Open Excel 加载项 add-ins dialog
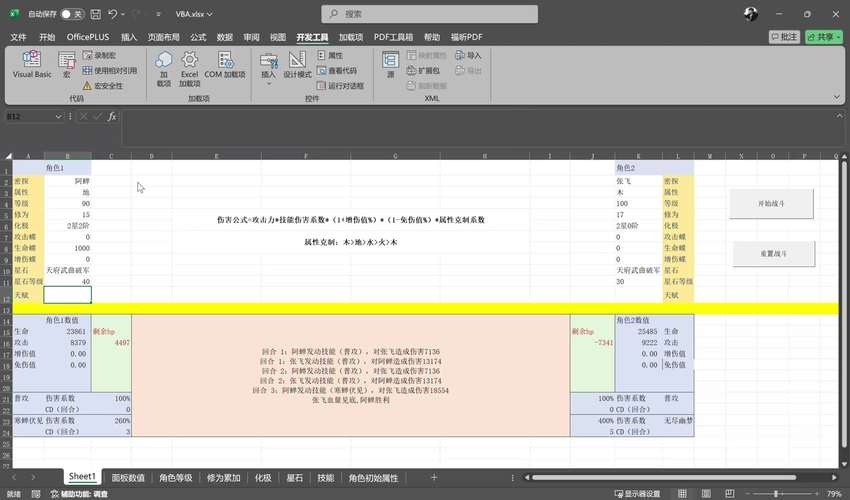 [189, 69]
